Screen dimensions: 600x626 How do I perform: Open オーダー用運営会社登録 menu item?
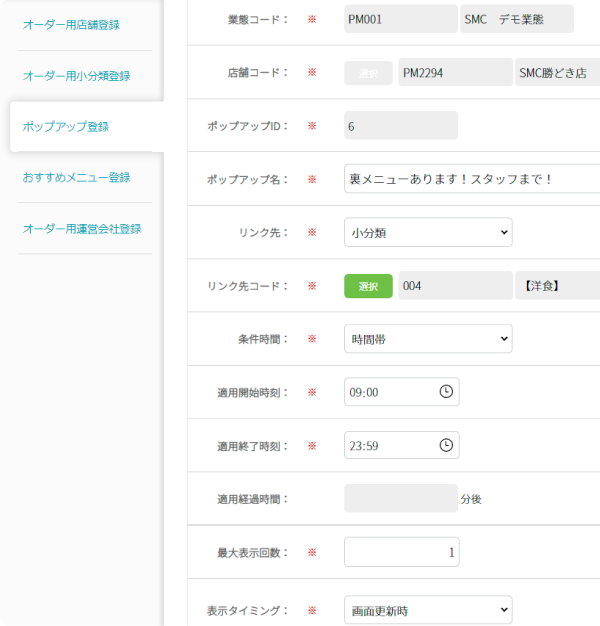82,228
